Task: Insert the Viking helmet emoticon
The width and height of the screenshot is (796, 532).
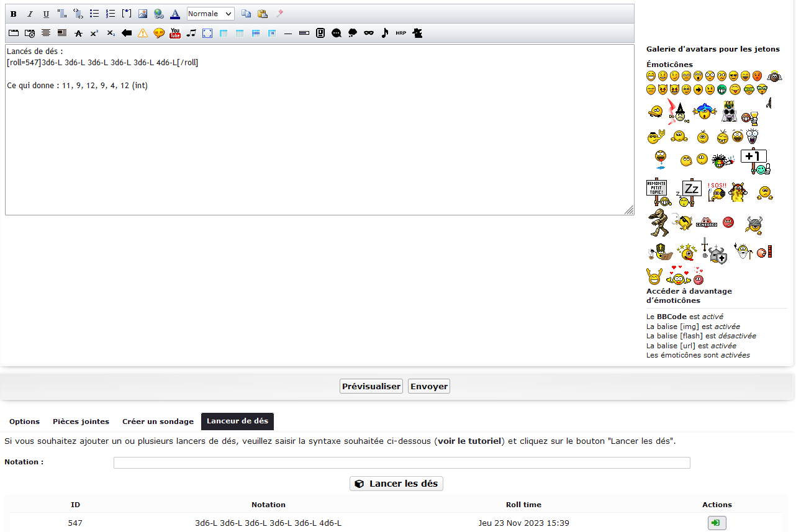Action: coord(754,225)
